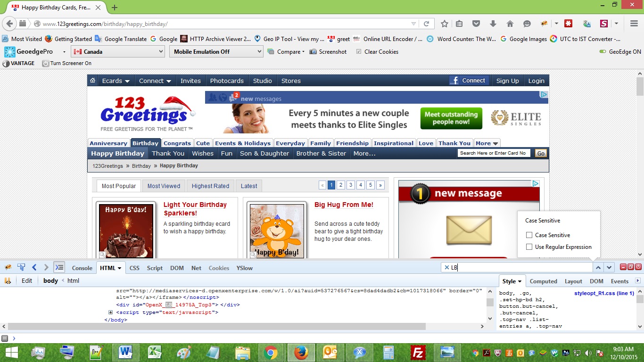Open the bookmarks list icon in Firefox toolbar
The image size is (644, 362).
click(459, 24)
